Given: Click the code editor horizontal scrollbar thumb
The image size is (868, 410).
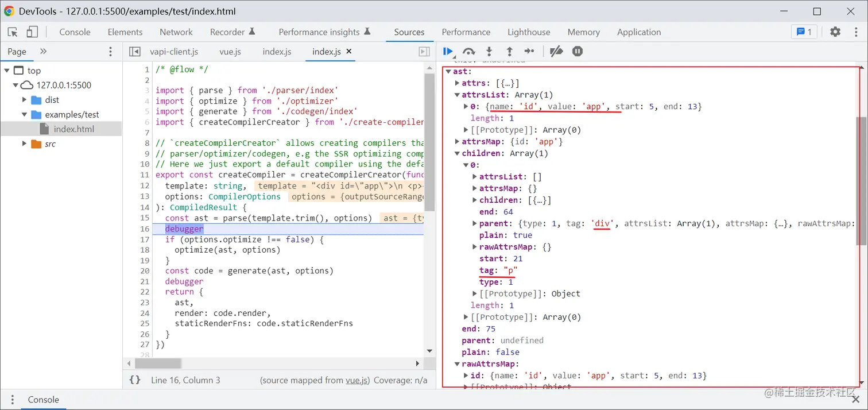Looking at the screenshot, I should 158,363.
